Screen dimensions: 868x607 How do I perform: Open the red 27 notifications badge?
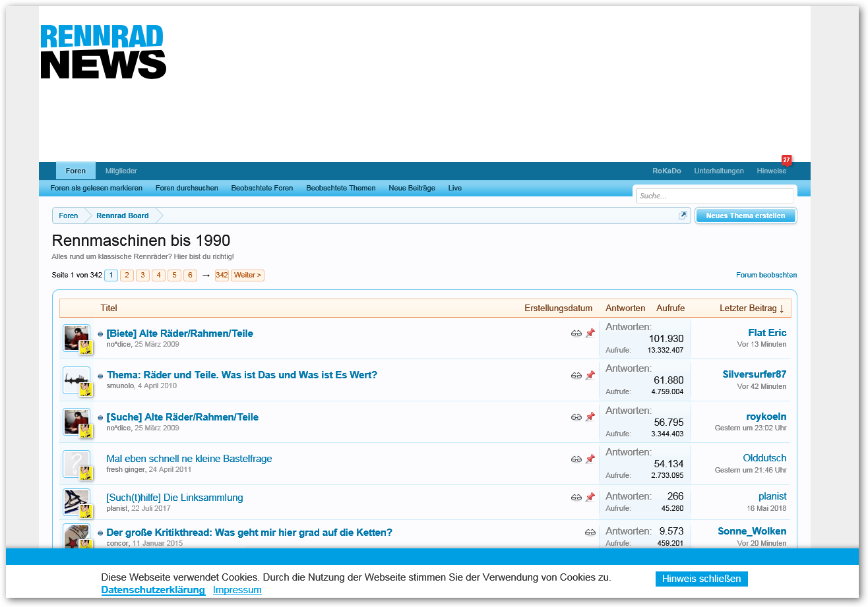click(786, 160)
